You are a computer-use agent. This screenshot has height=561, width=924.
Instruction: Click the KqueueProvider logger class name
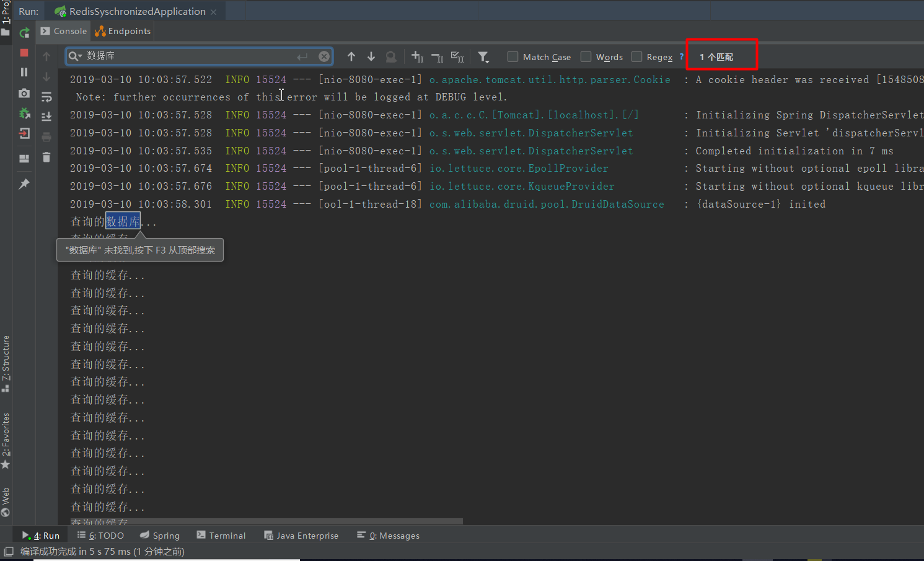tap(522, 186)
